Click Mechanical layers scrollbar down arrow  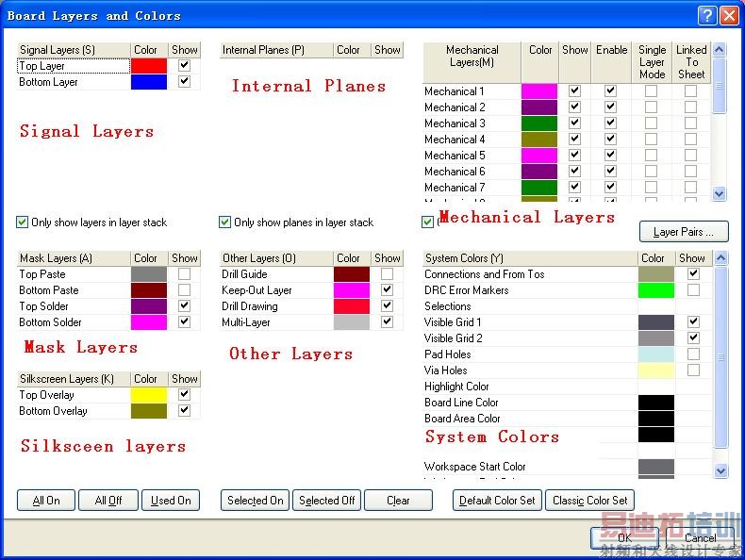[720, 194]
